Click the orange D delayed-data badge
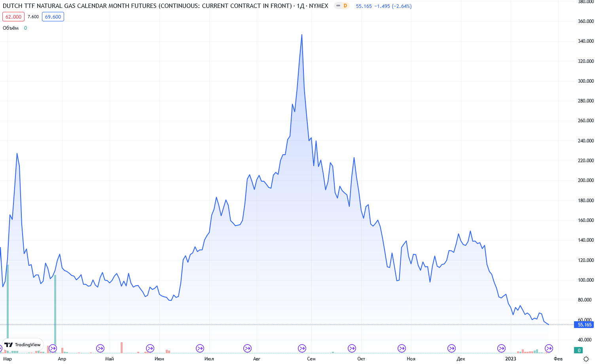Image resolution: width=595 pixels, height=364 pixels. [345, 6]
